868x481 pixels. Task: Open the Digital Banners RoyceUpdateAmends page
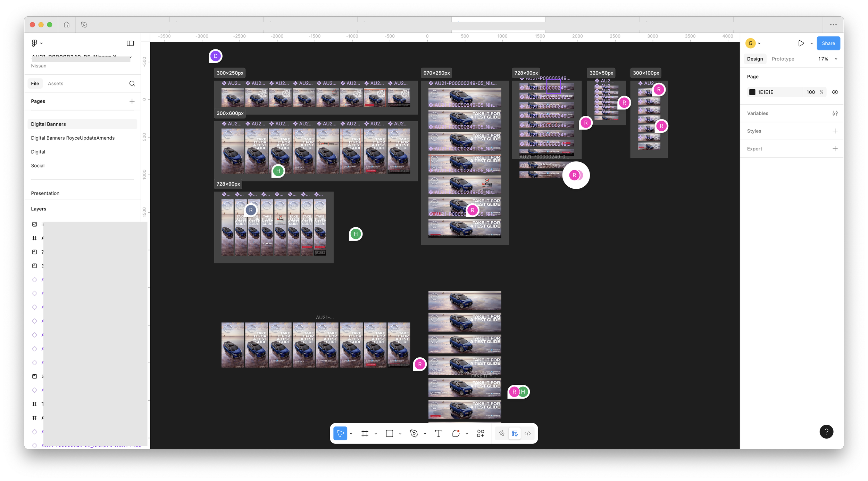73,138
